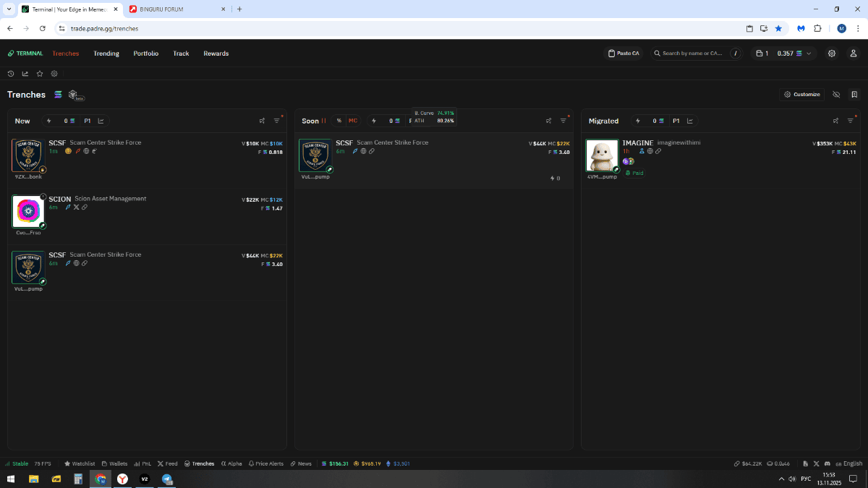
Task: Click the search by name or CA field
Action: click(x=692, y=53)
